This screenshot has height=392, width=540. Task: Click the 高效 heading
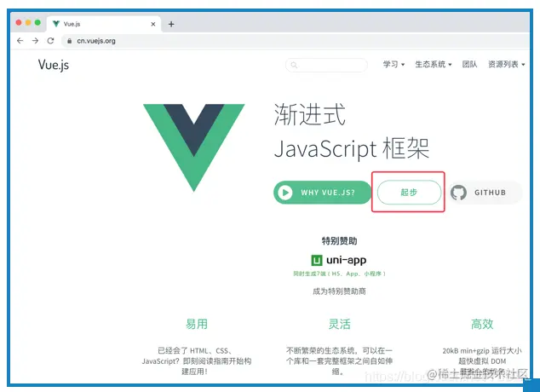[x=482, y=324]
